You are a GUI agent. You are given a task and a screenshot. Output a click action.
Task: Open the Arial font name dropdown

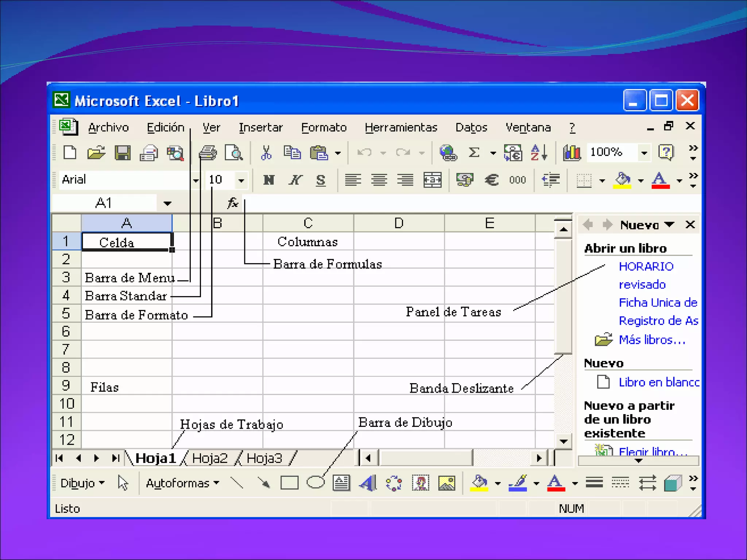pyautogui.click(x=196, y=180)
